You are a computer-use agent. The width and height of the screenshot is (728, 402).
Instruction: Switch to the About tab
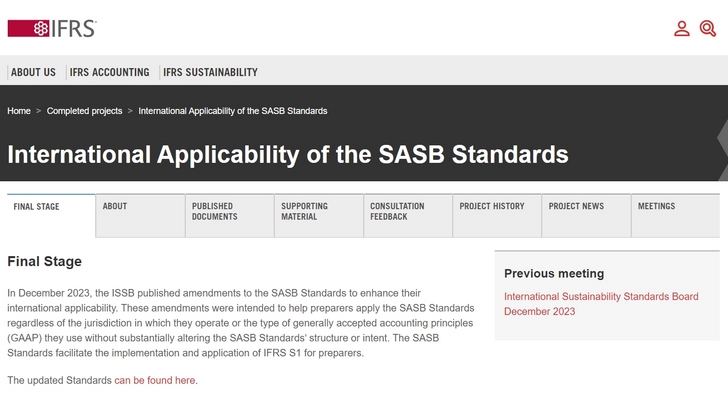click(115, 206)
